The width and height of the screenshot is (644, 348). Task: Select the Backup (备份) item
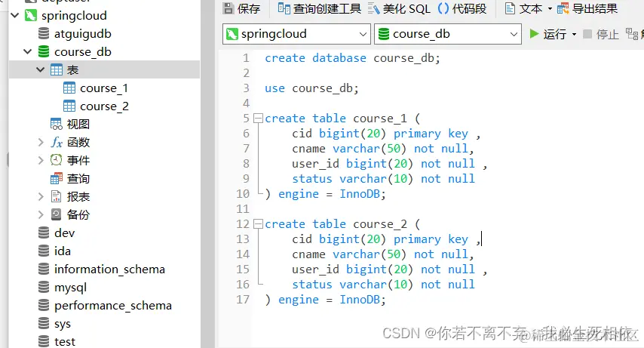tap(78, 214)
